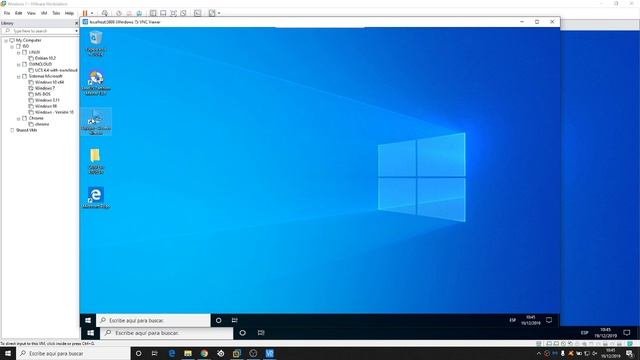The height and width of the screenshot is (360, 640).
Task: Toggle the Show Library toolbar icon
Action: pyautogui.click(x=153, y=13)
